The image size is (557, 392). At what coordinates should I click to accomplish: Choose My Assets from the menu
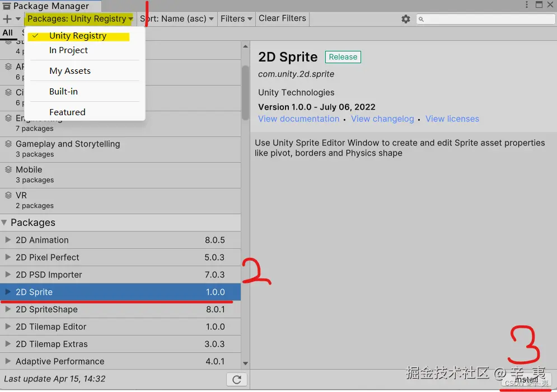[x=85, y=71]
